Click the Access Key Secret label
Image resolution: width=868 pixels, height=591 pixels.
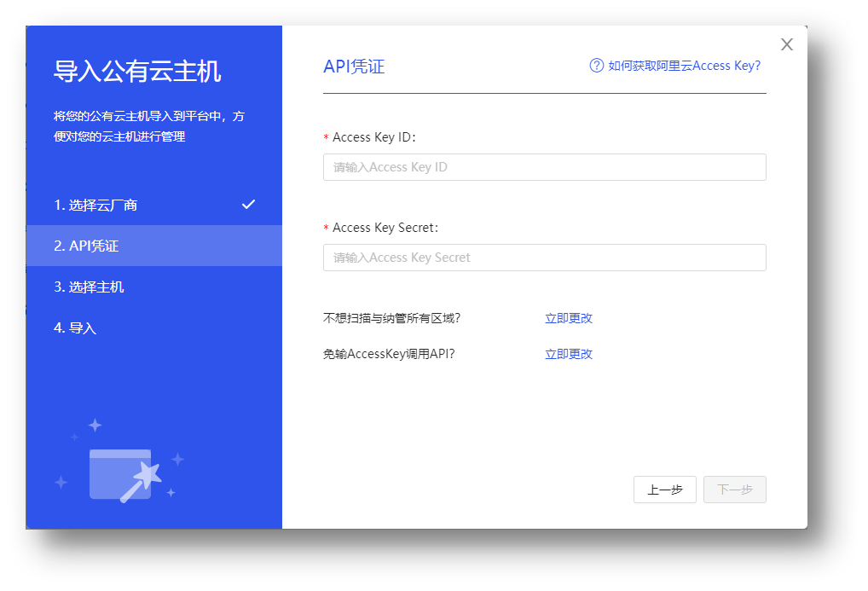coord(385,228)
